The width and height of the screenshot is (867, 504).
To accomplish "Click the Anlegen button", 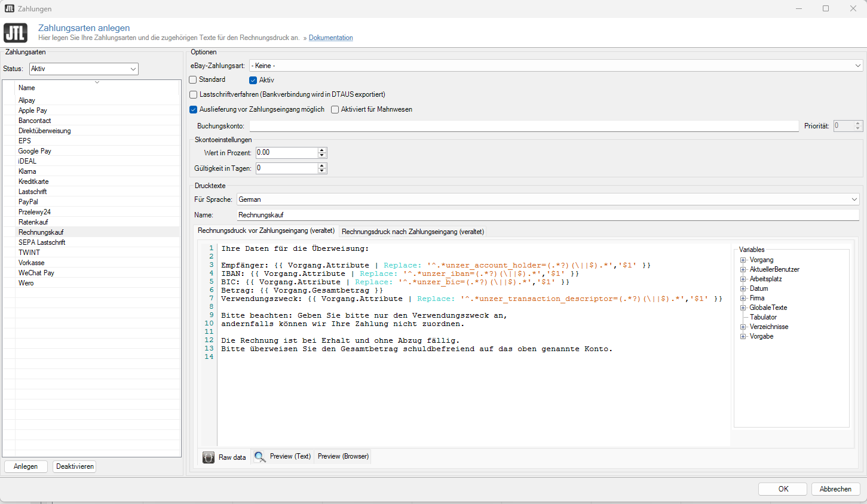I will tap(26, 466).
